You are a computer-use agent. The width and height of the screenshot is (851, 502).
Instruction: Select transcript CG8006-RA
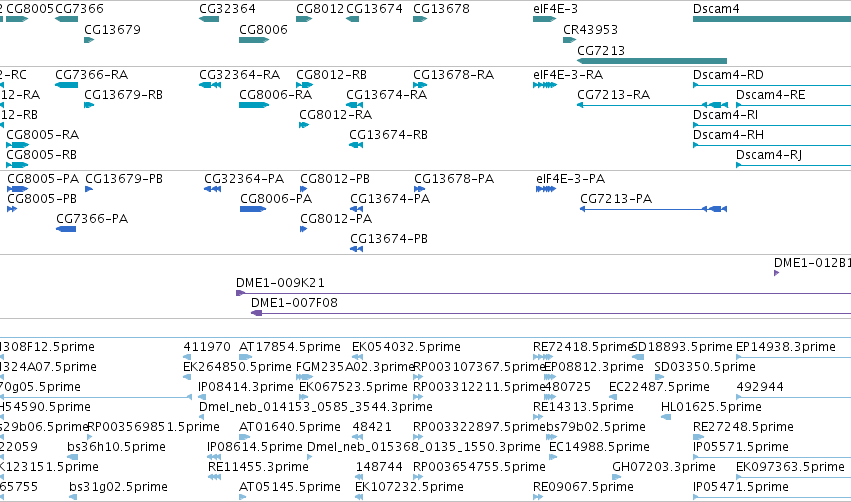(x=276, y=94)
